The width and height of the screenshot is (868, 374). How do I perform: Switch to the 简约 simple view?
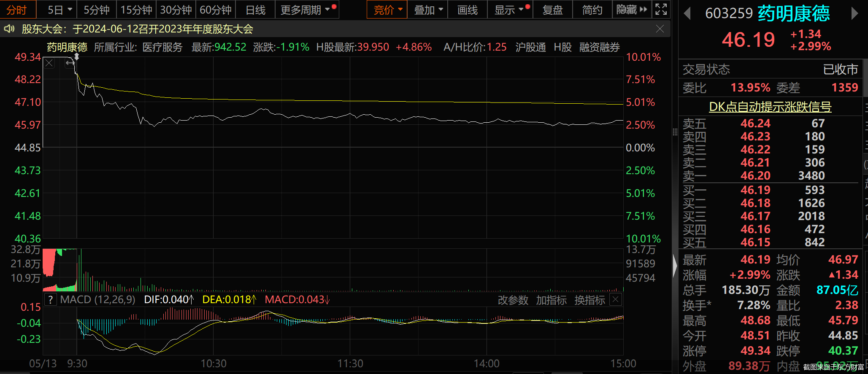coord(592,10)
